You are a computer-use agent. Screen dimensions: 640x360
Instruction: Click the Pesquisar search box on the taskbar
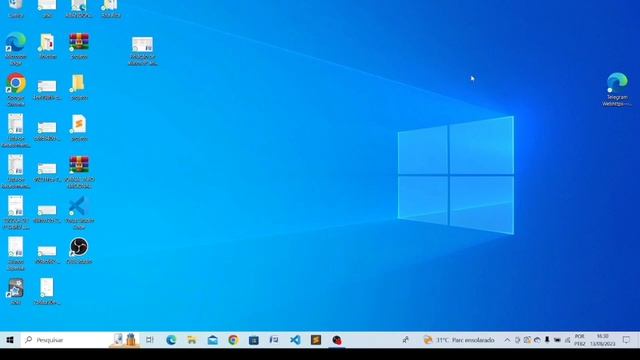click(80, 340)
